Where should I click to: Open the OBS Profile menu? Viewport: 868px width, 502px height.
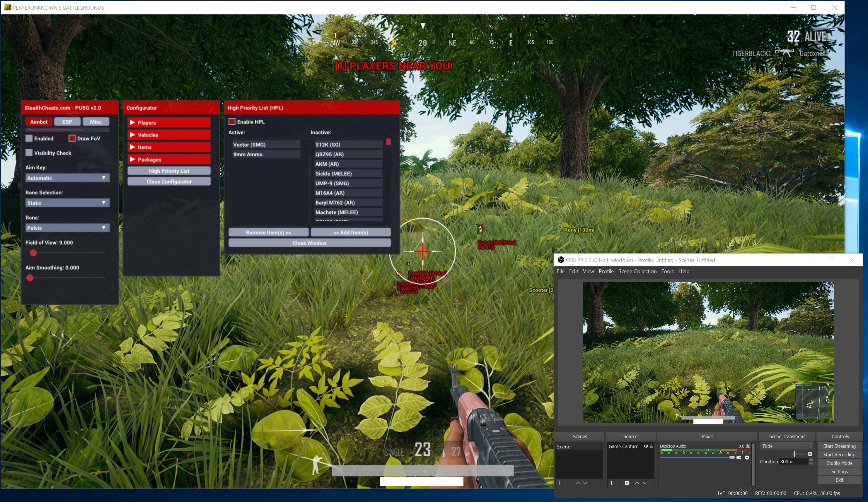[606, 271]
